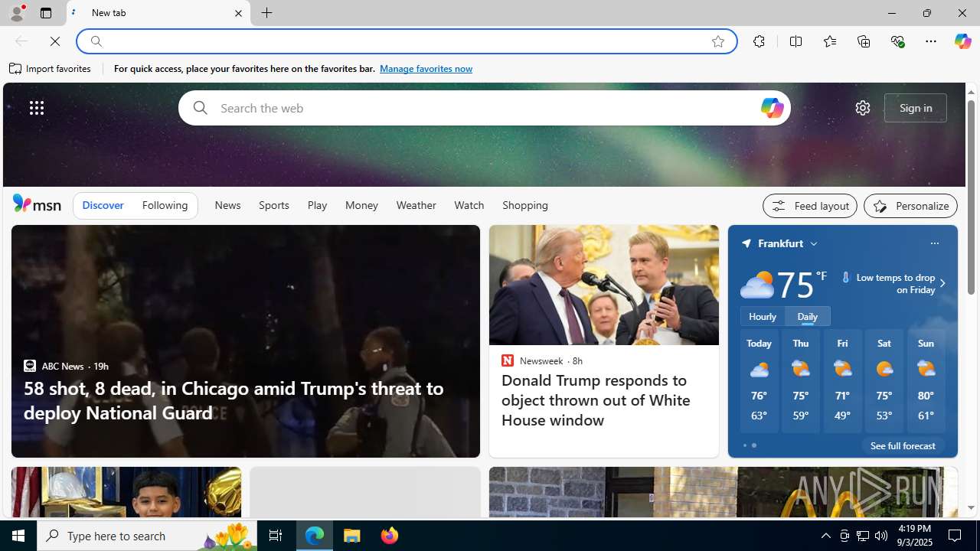Open Favorites toolbar icon

(829, 41)
